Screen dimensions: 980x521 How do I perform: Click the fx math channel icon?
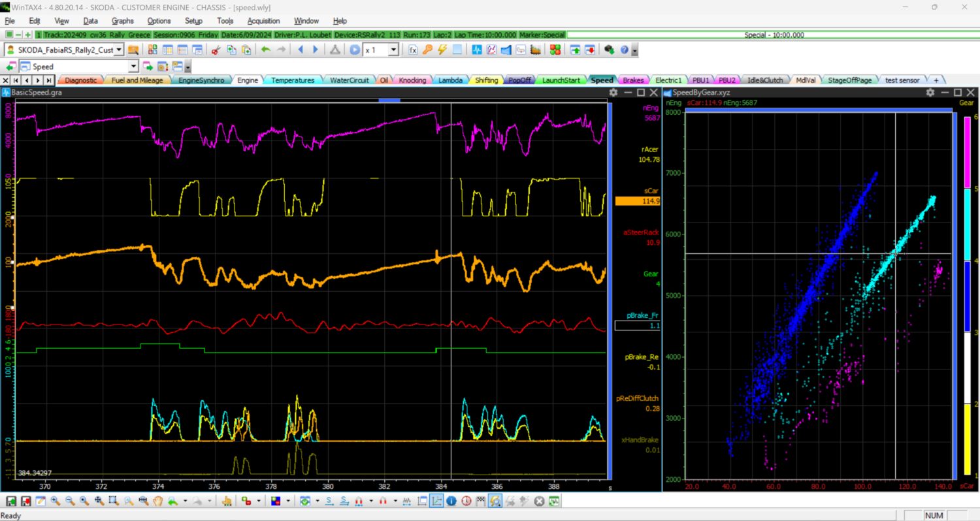(413, 50)
